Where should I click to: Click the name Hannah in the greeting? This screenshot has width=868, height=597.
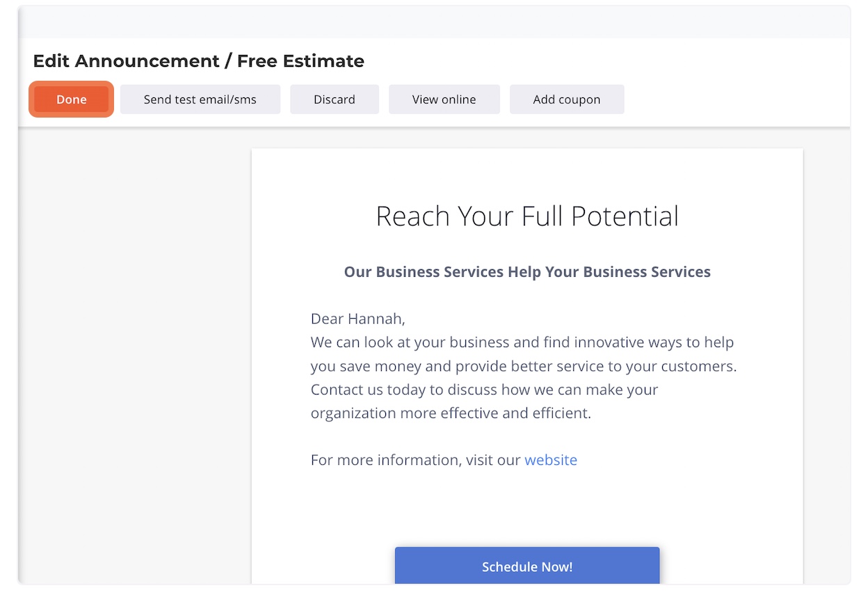pyautogui.click(x=376, y=319)
